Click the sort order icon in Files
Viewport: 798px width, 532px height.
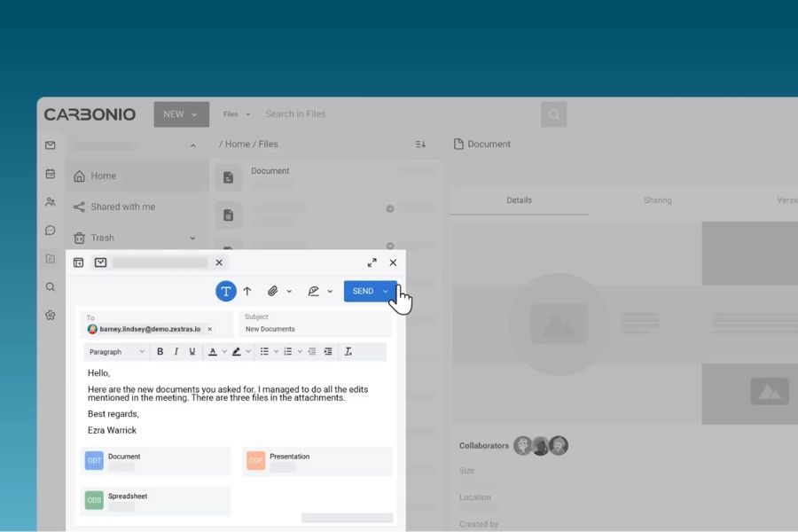tap(420, 145)
